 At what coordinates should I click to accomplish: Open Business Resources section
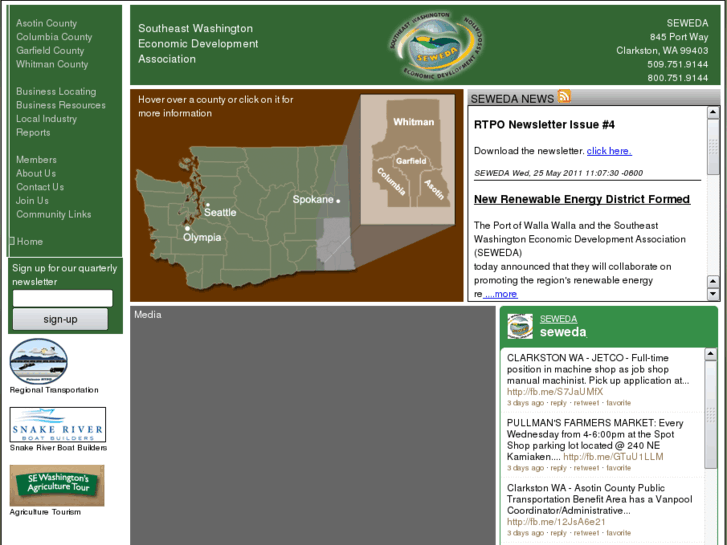[61, 105]
